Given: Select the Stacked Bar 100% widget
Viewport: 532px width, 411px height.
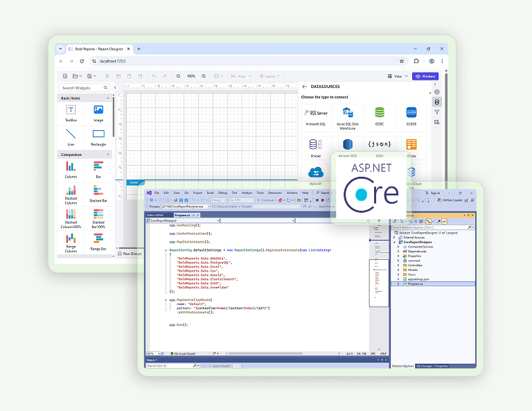Looking at the screenshot, I should click(98, 218).
